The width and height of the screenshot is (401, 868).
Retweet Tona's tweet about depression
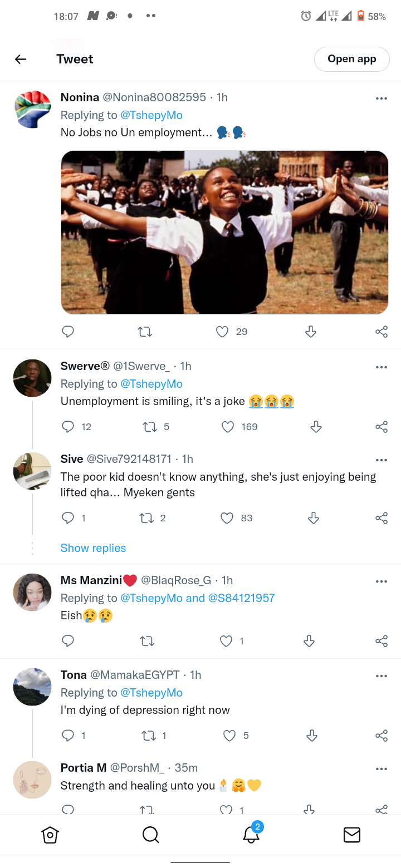point(149,736)
